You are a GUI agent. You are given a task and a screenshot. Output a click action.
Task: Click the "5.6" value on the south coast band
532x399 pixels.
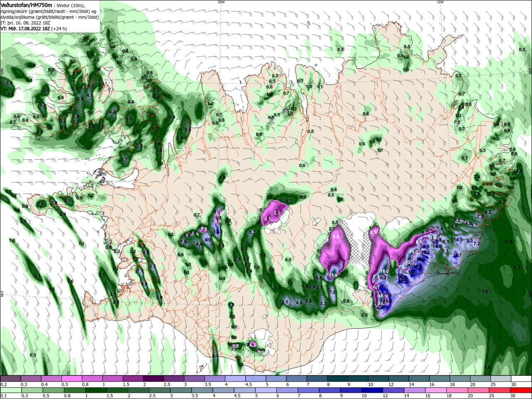click(x=286, y=302)
